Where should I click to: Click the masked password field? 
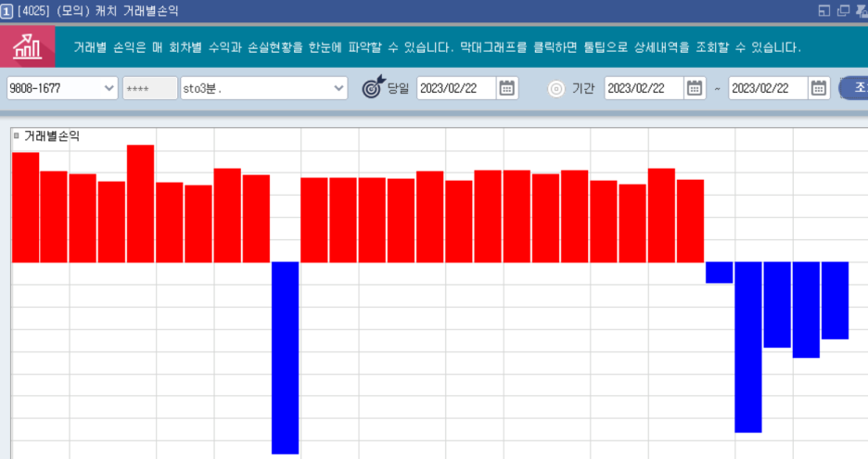click(149, 89)
